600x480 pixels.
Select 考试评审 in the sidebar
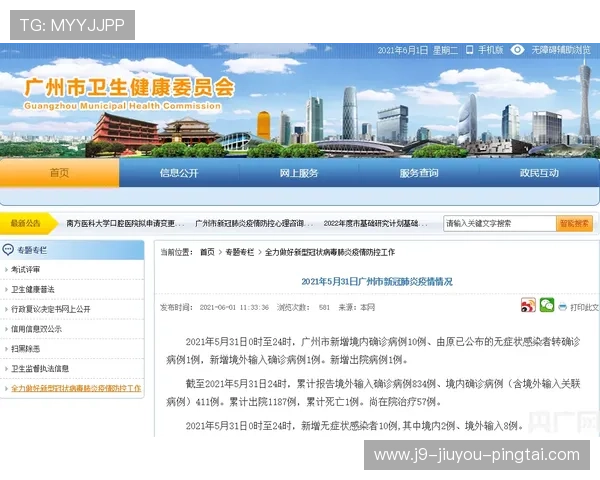tap(25, 269)
